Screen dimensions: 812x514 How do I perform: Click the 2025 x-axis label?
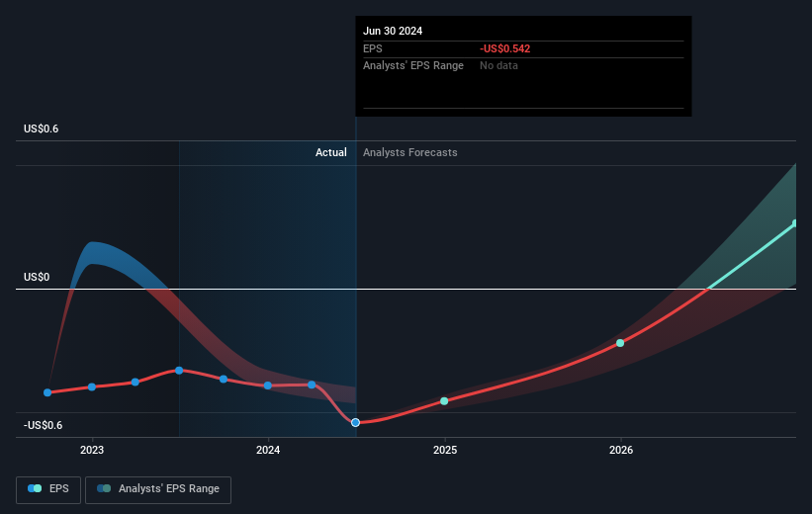[445, 450]
